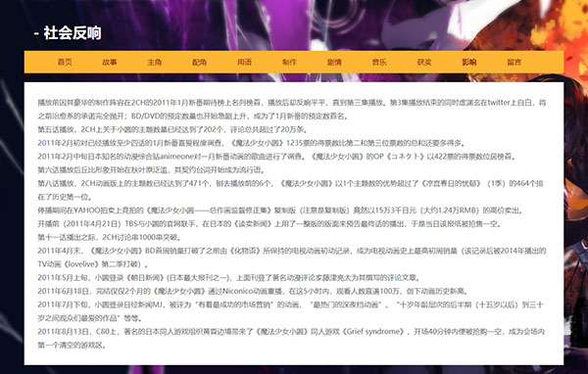Switch to the 用语 tab
588x374 pixels.
[x=244, y=63]
